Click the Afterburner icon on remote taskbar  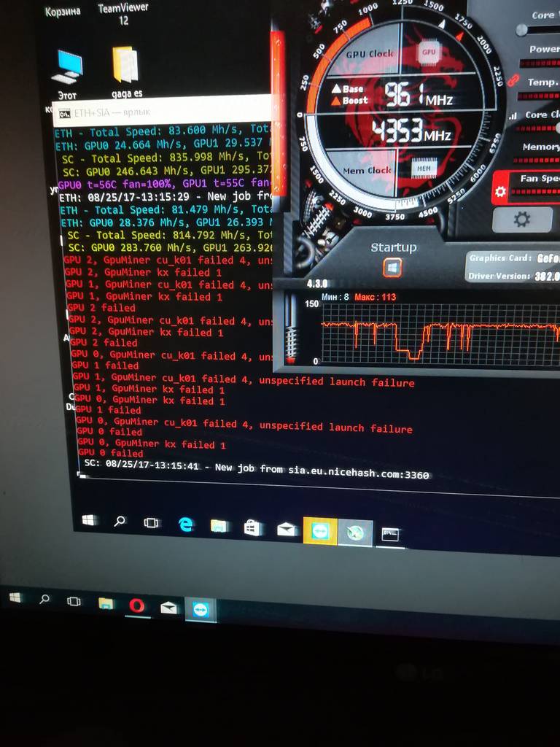pyautogui.click(x=355, y=533)
